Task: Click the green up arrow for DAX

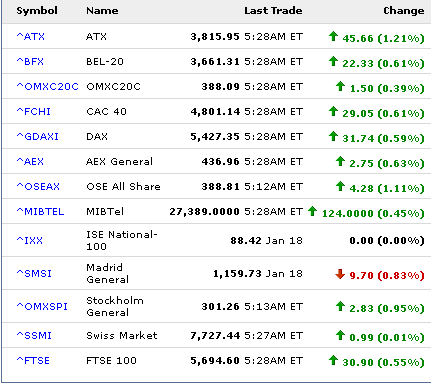Action: coord(333,136)
